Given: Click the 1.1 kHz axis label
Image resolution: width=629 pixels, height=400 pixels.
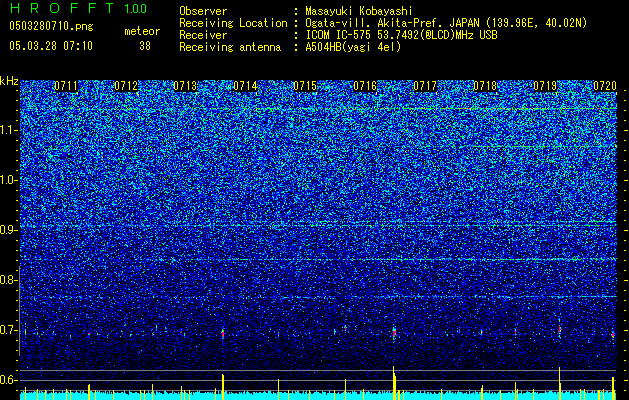Looking at the screenshot, I should [9, 130].
